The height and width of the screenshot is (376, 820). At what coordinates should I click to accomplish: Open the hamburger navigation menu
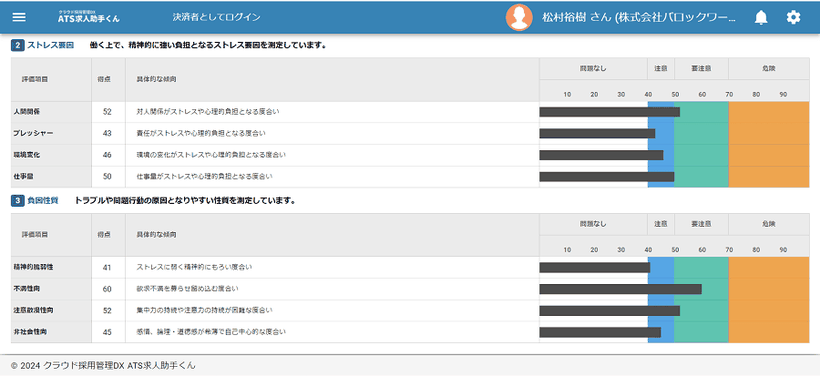click(x=19, y=17)
